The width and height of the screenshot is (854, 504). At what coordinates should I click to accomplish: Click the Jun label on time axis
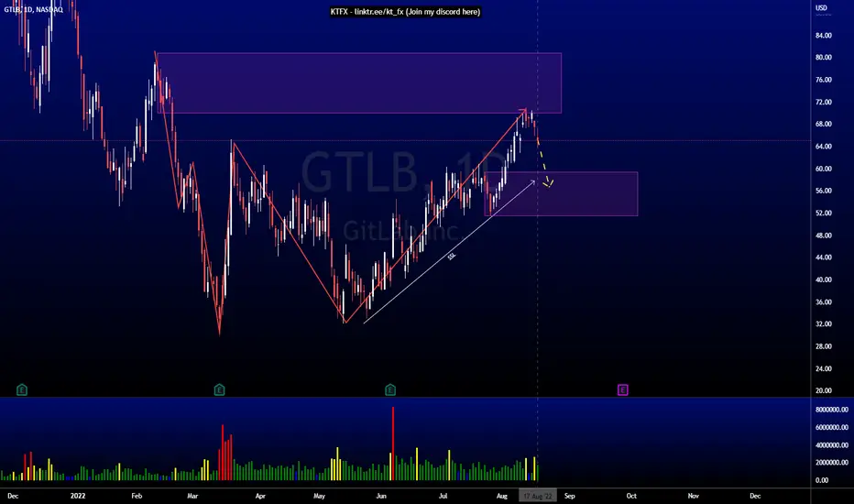pos(381,496)
